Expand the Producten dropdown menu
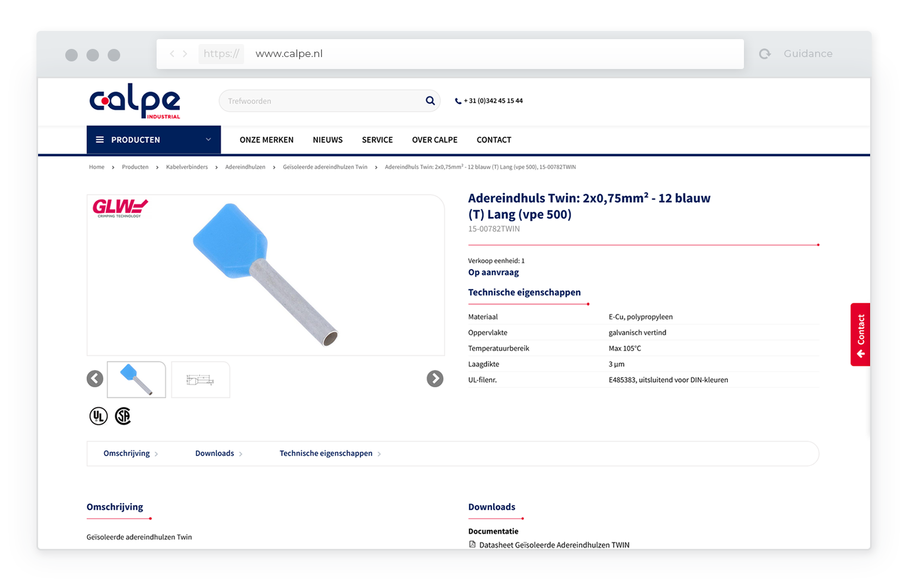 click(153, 140)
